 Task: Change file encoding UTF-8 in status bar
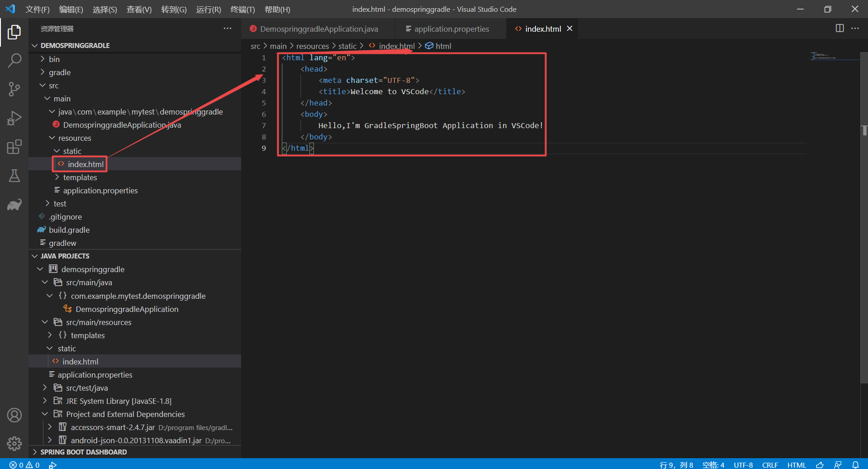point(743,465)
